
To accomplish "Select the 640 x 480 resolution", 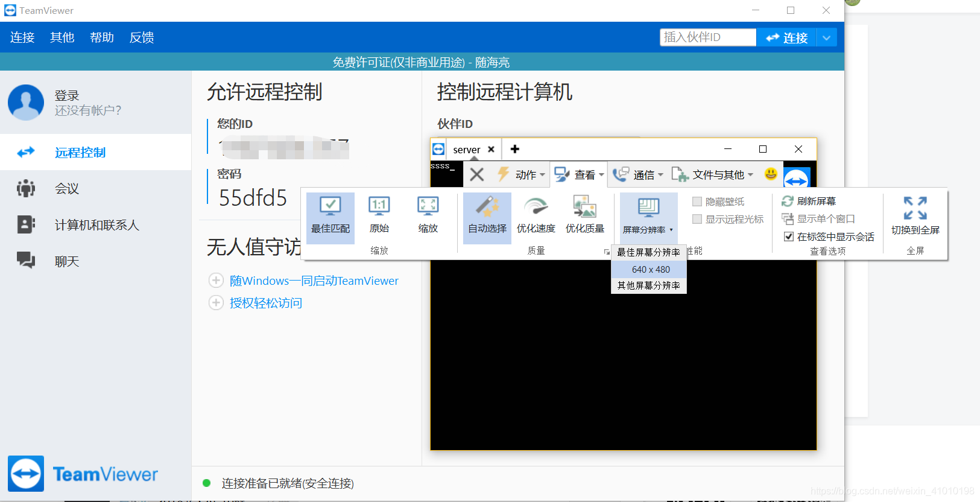I will point(650,269).
